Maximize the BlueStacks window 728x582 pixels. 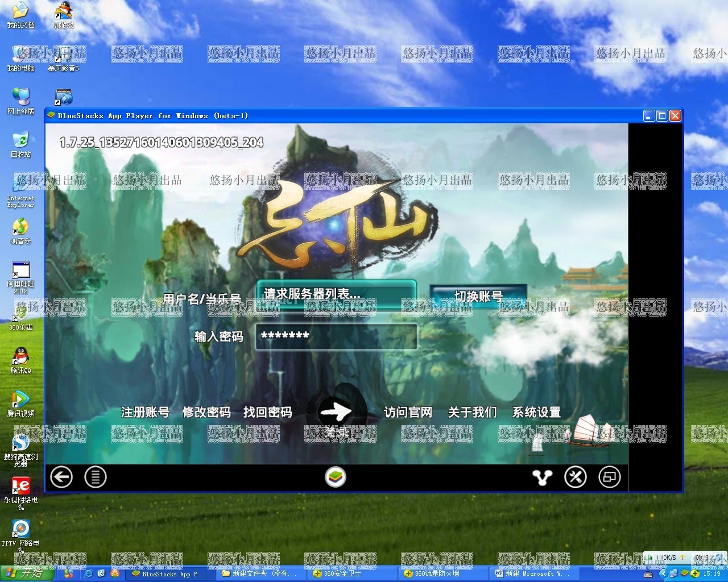tap(662, 116)
